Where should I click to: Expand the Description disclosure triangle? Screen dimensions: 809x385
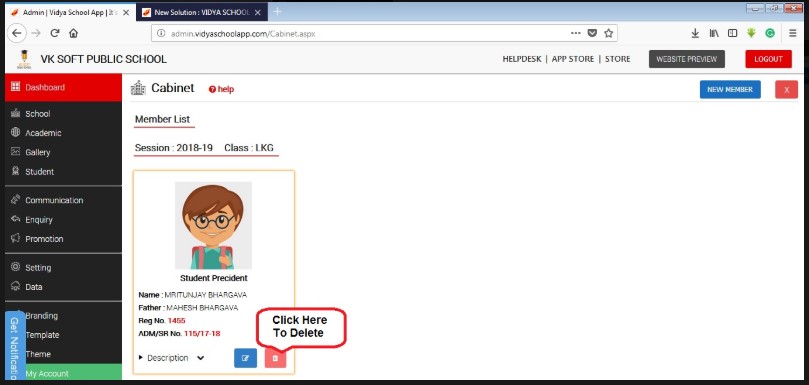pyautogui.click(x=141, y=357)
